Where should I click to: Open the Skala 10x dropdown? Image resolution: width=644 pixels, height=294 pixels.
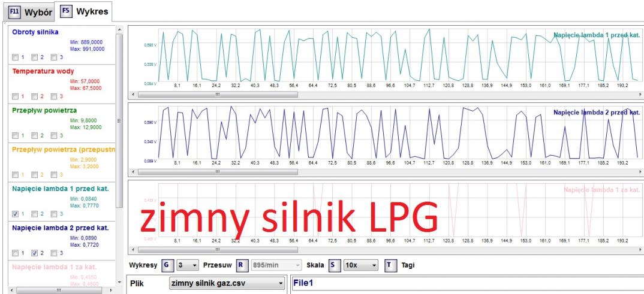[x=360, y=265]
